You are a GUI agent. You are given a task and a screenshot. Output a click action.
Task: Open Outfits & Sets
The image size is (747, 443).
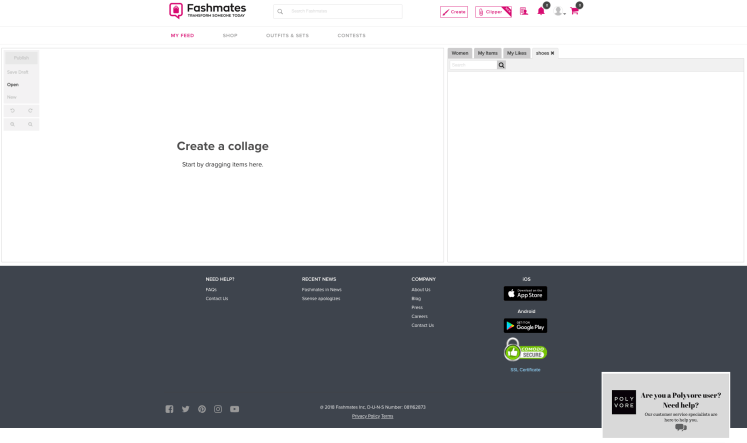(x=287, y=36)
